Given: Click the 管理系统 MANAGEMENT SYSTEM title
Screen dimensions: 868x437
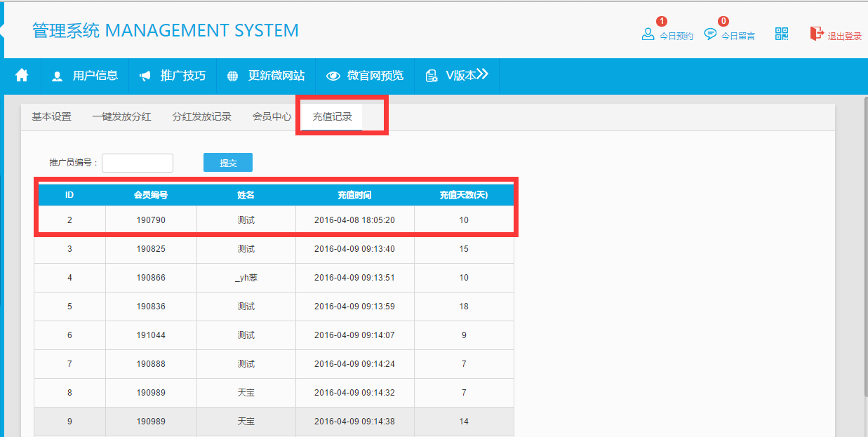Looking at the screenshot, I should click(166, 31).
